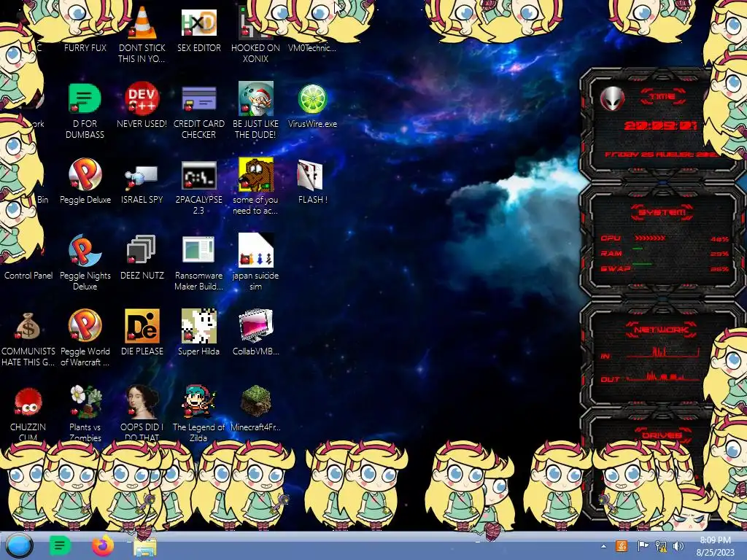This screenshot has height=560, width=747.
Task: Click the Alienware head gadget logo
Action: click(x=612, y=98)
